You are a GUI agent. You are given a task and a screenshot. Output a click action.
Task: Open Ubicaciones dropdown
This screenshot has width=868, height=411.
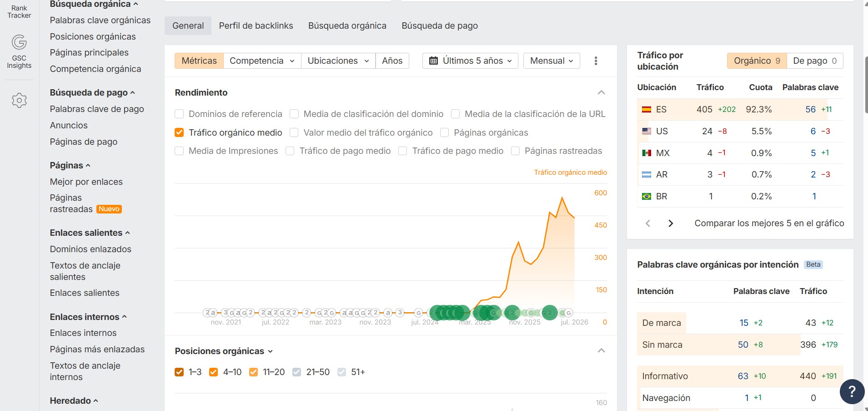pyautogui.click(x=338, y=61)
